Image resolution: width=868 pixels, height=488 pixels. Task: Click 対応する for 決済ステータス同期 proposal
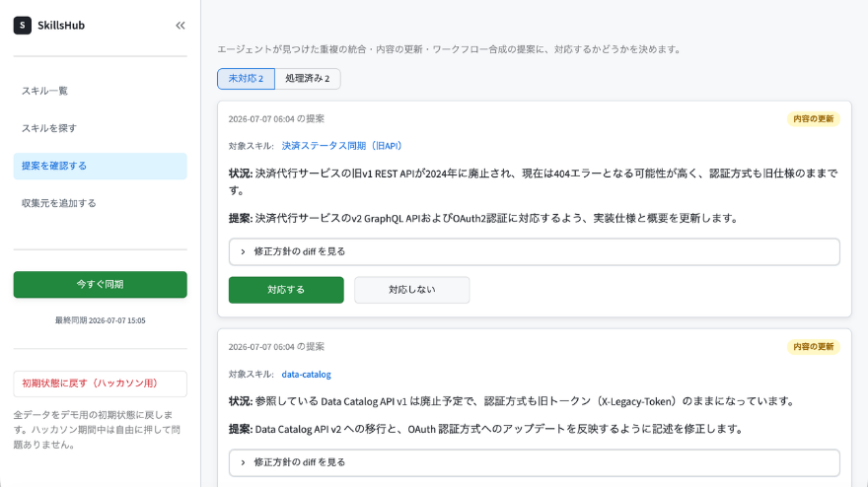[x=286, y=290]
